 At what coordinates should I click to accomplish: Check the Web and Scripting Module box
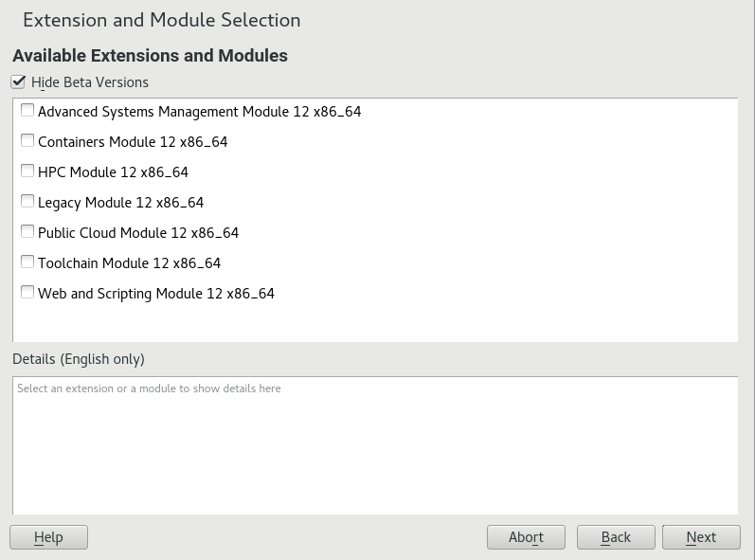coord(27,293)
